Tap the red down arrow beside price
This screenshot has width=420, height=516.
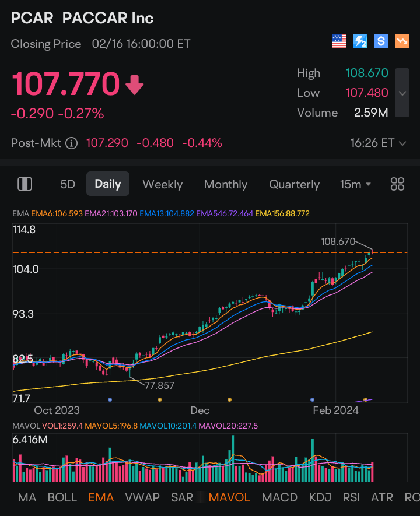135,85
